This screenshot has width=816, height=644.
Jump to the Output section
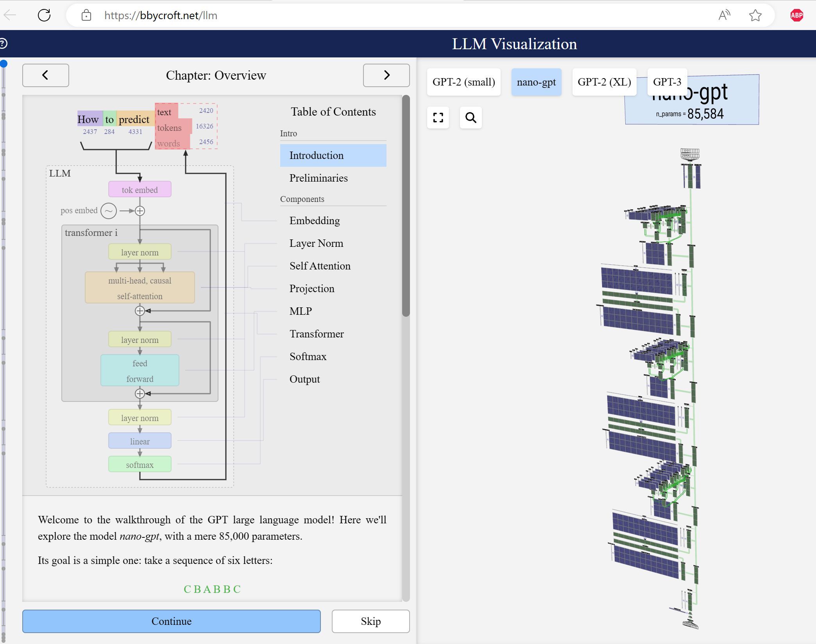[x=333, y=379]
